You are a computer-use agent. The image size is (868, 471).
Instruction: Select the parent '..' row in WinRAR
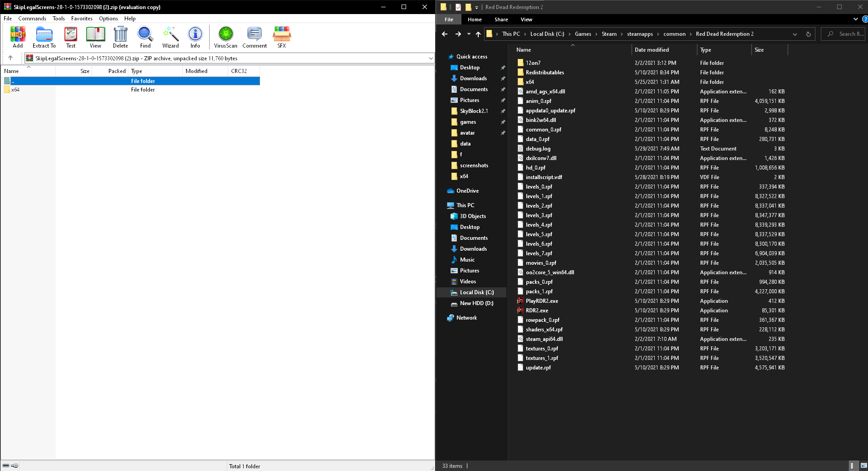[132, 81]
